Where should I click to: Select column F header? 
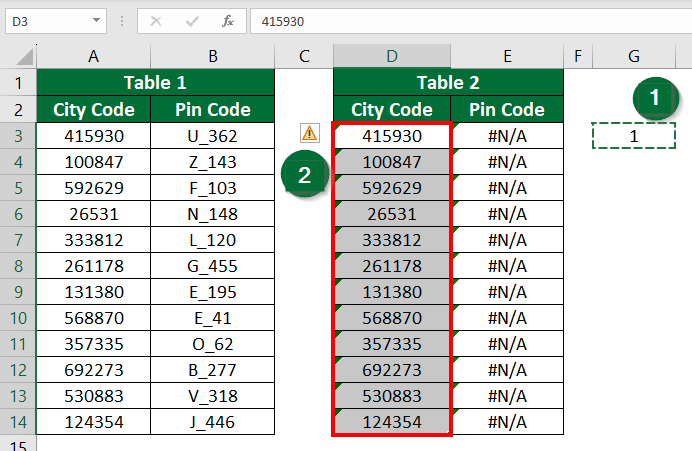click(x=578, y=56)
